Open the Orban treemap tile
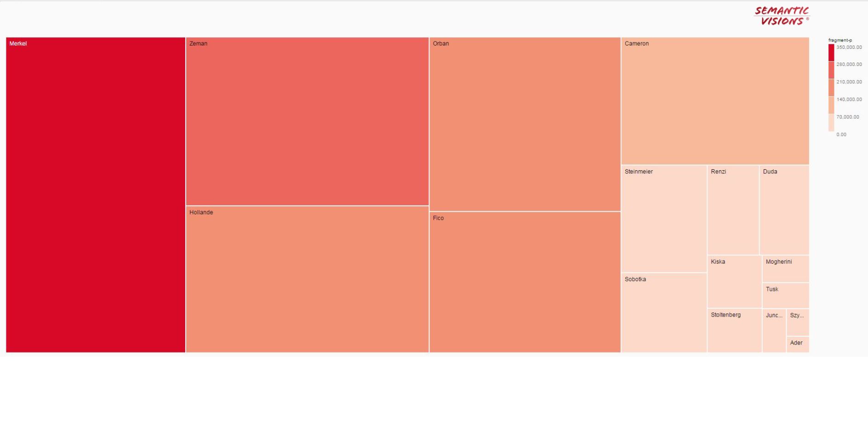Screen dimensions: 868x433 pyautogui.click(x=525, y=124)
